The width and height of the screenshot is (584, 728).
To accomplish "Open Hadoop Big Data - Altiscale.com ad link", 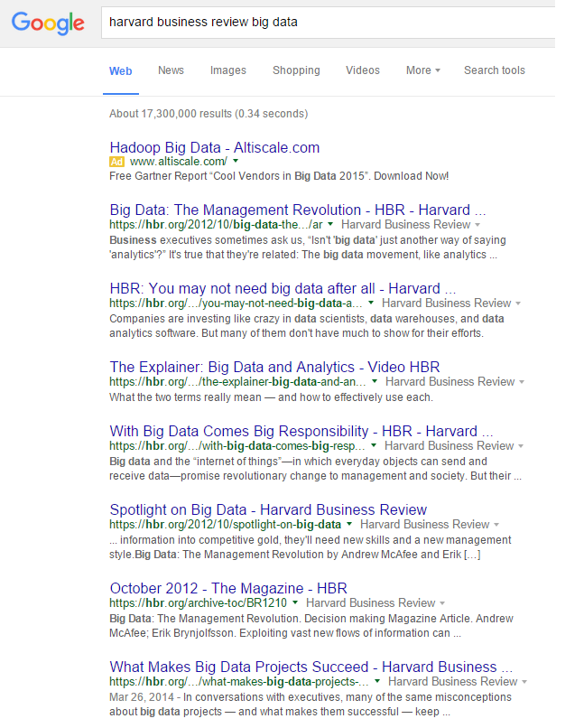I will click(x=214, y=147).
